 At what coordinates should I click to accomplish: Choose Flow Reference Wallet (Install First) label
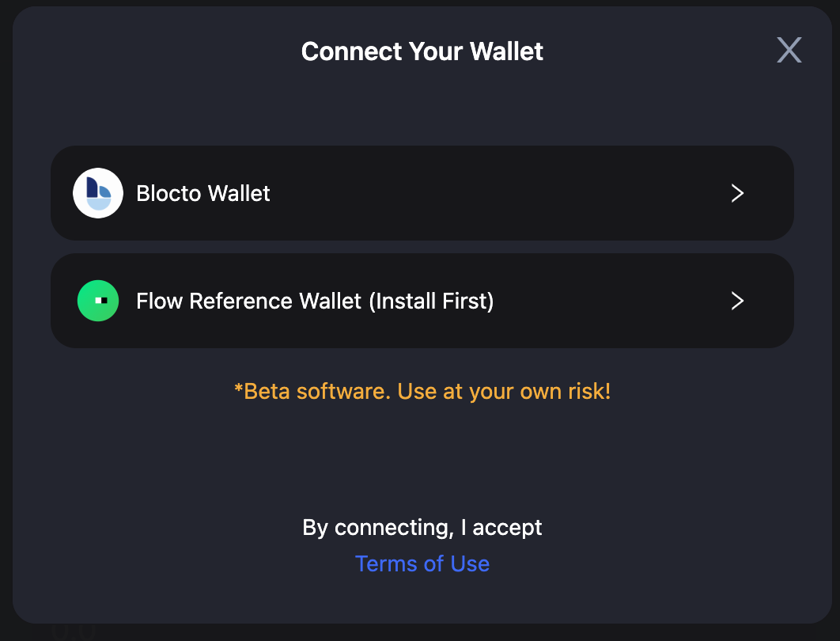click(315, 301)
